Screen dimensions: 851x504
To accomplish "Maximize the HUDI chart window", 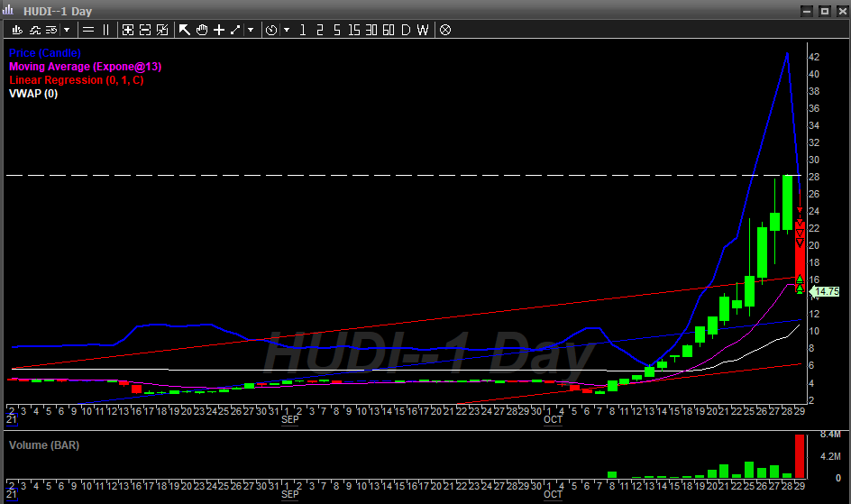I will click(x=824, y=11).
